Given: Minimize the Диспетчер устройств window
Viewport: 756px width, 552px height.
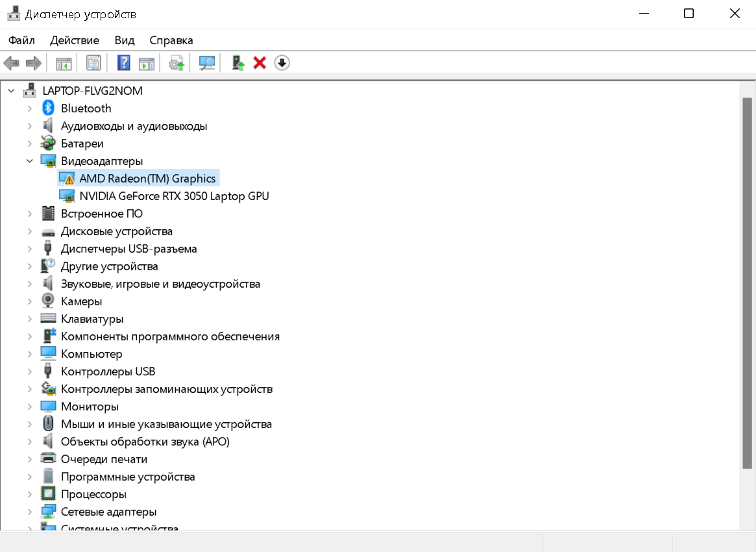Looking at the screenshot, I should [x=644, y=14].
